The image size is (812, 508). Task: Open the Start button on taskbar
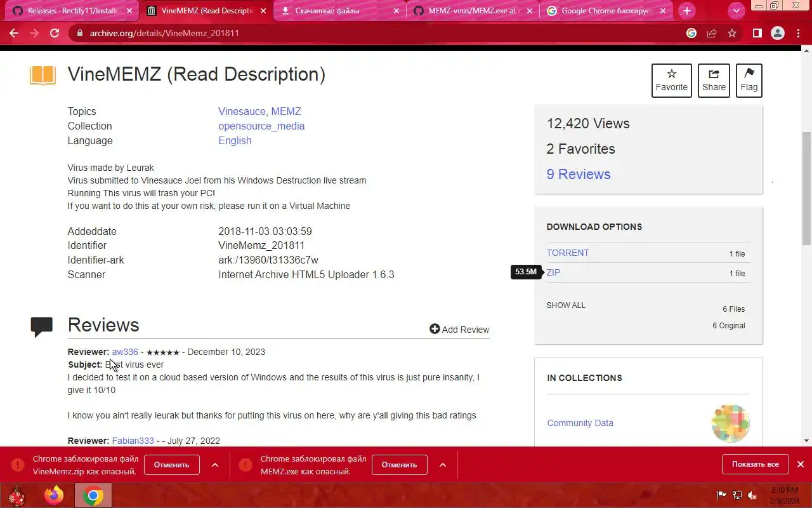point(16,495)
